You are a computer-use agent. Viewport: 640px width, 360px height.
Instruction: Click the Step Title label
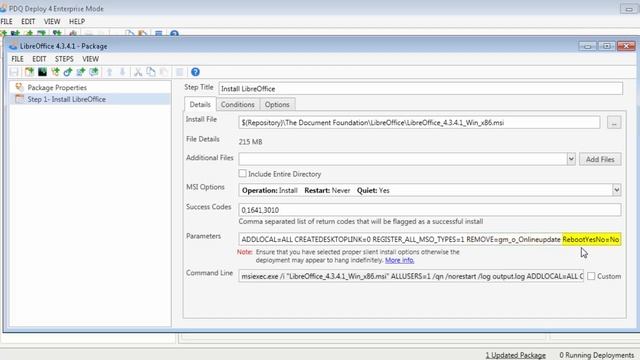click(199, 87)
